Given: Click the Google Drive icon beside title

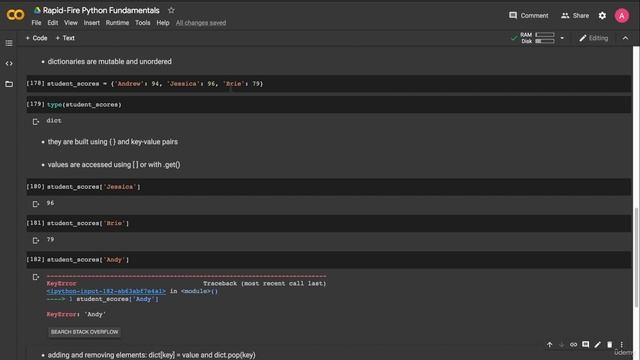Looking at the screenshot, I should 37,10.
